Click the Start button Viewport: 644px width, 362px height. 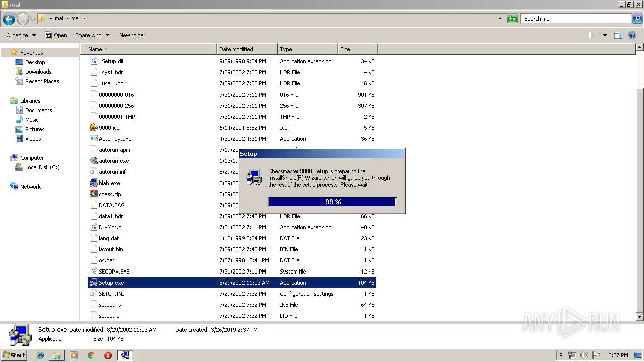[x=14, y=355]
